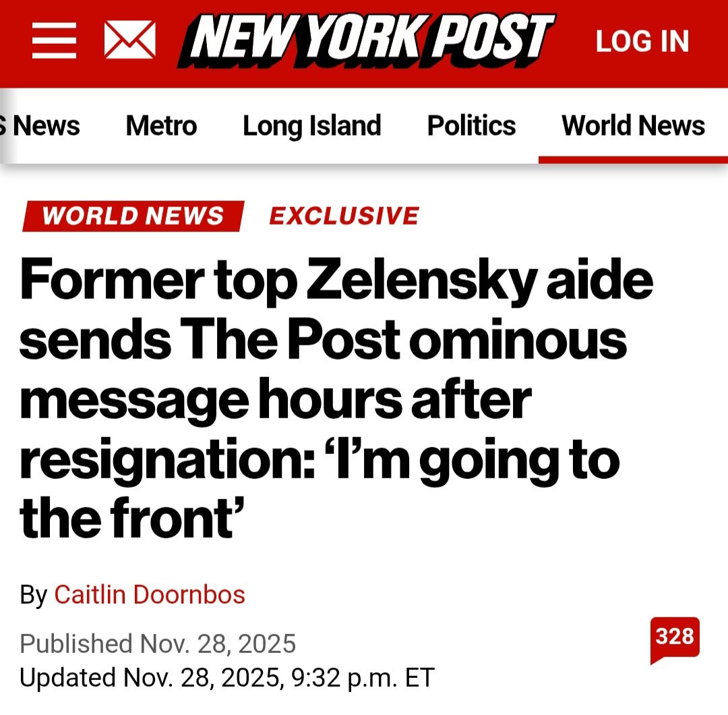Click the Updated 9:32 p.m. ET timestamp

pyautogui.click(x=227, y=677)
